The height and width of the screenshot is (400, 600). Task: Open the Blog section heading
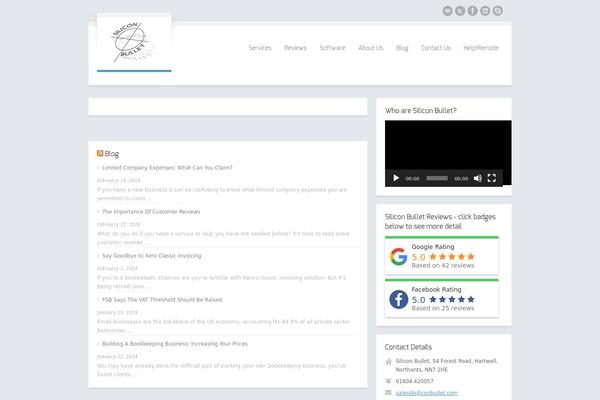pos(112,154)
